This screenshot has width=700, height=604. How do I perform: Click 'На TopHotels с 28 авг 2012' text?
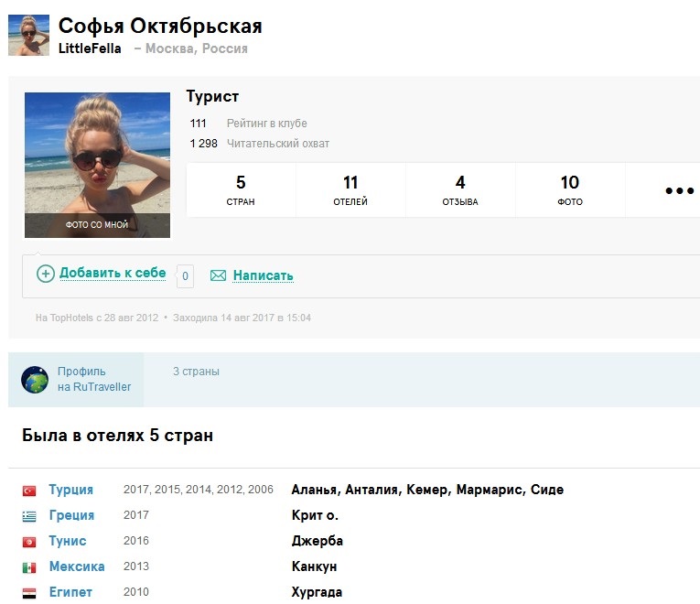point(97,318)
